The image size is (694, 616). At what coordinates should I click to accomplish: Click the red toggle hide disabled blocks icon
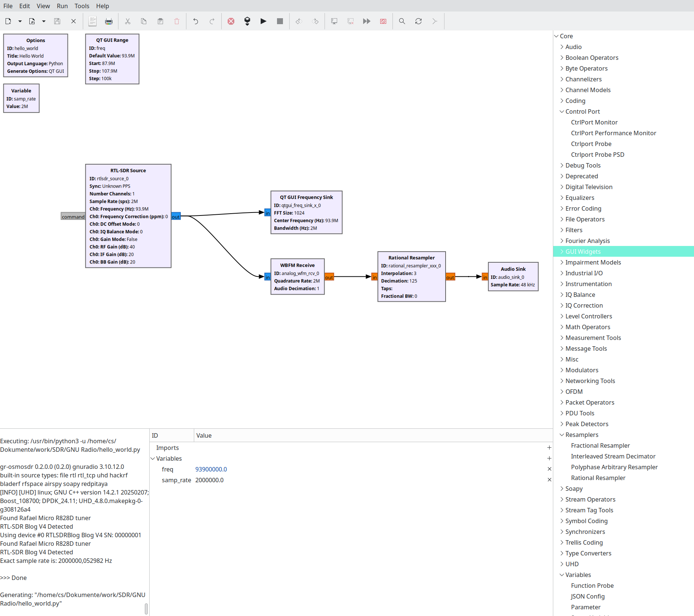[x=383, y=21]
